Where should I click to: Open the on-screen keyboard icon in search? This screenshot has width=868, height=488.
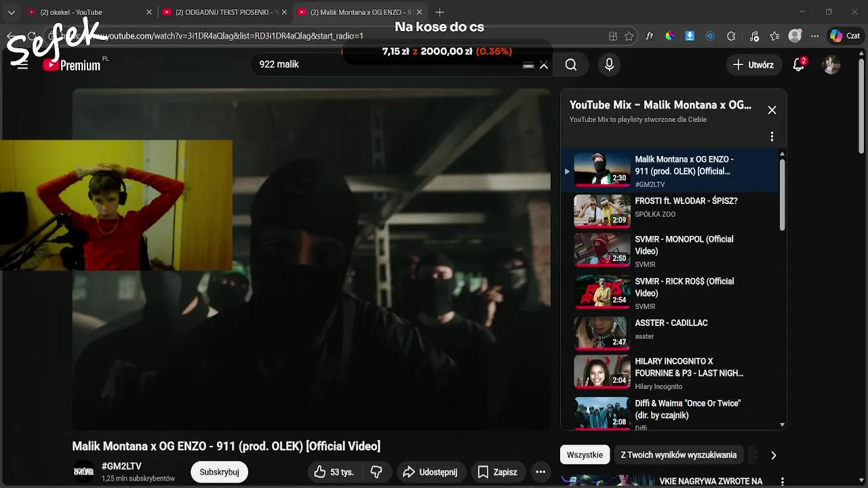528,65
